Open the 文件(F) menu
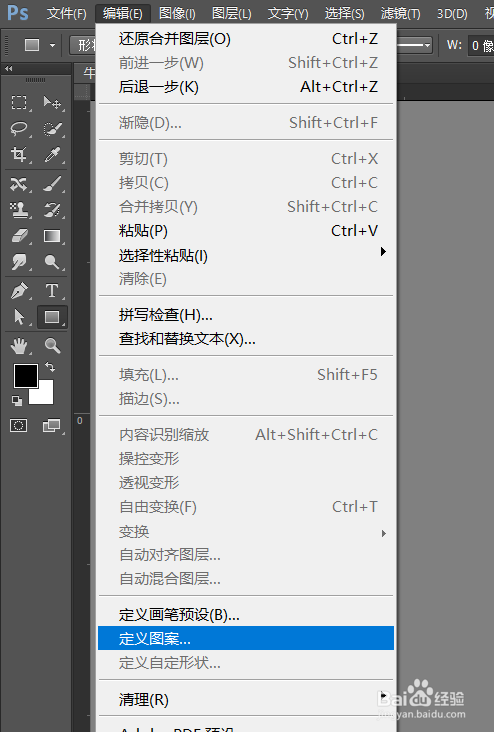This screenshot has height=732, width=494. 66,14
